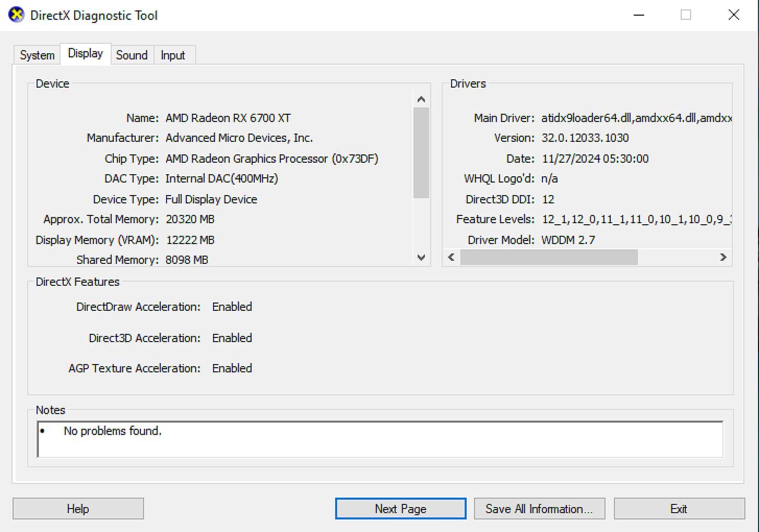The image size is (759, 532).
Task: Click inside the Notes text box
Action: (x=380, y=439)
